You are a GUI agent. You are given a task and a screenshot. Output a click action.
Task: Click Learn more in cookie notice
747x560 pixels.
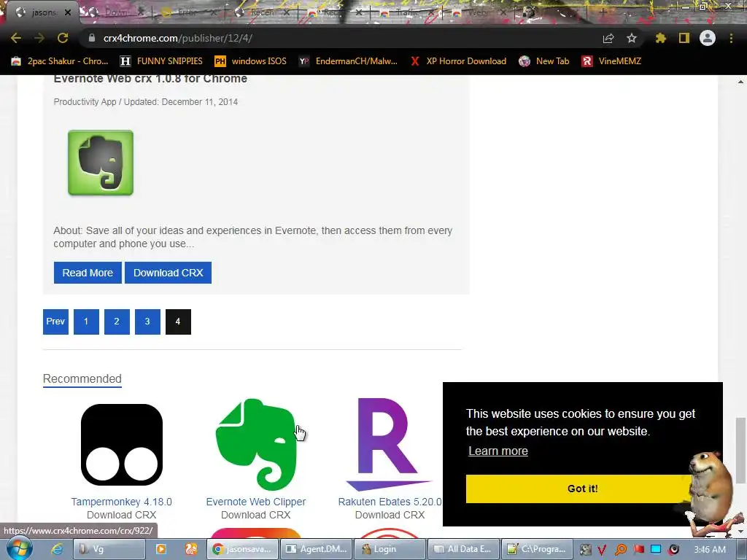click(x=498, y=451)
